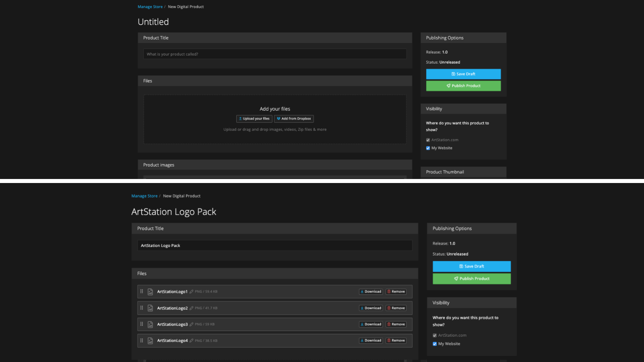The height and width of the screenshot is (362, 644).
Task: Toggle My Website checkbox on Logo Pack page
Action: (435, 344)
